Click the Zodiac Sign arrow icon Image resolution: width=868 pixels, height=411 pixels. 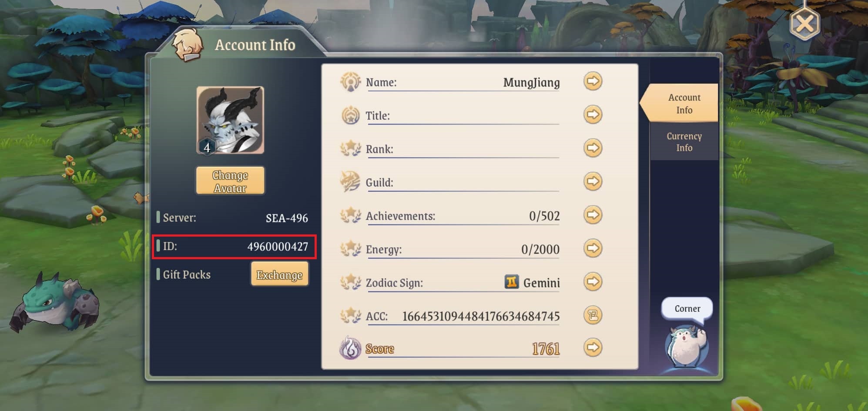tap(593, 282)
